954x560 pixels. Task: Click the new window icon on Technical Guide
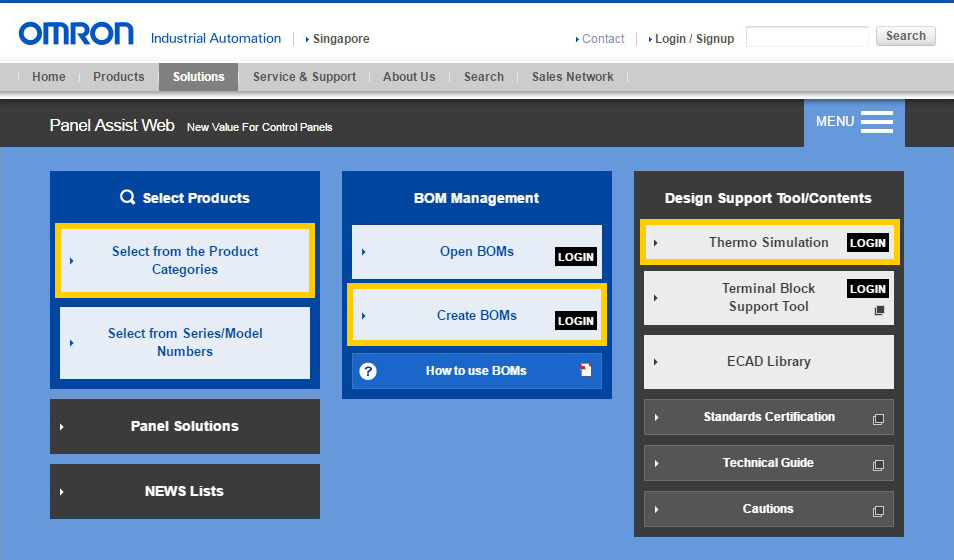pos(878,465)
